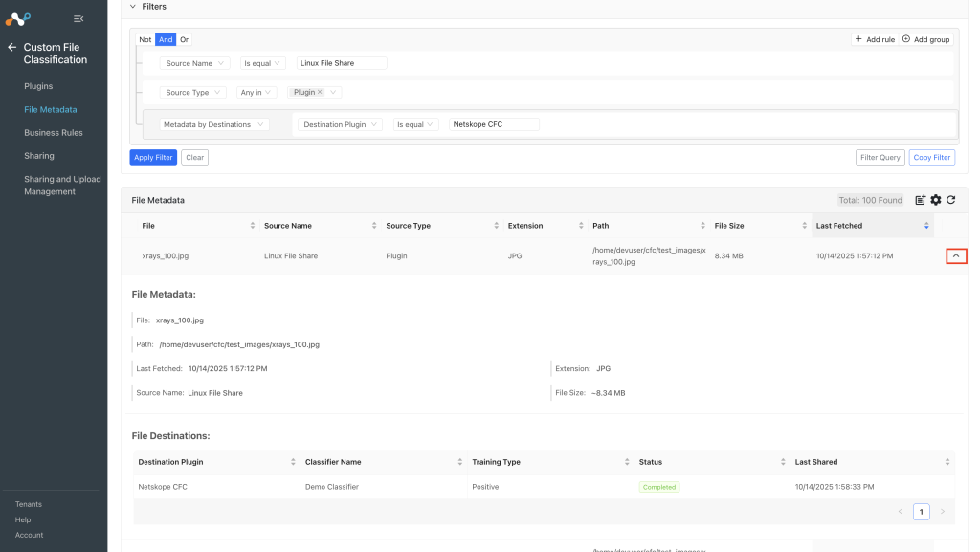Click the Apply Filter button
980x552 pixels.
pyautogui.click(x=153, y=157)
